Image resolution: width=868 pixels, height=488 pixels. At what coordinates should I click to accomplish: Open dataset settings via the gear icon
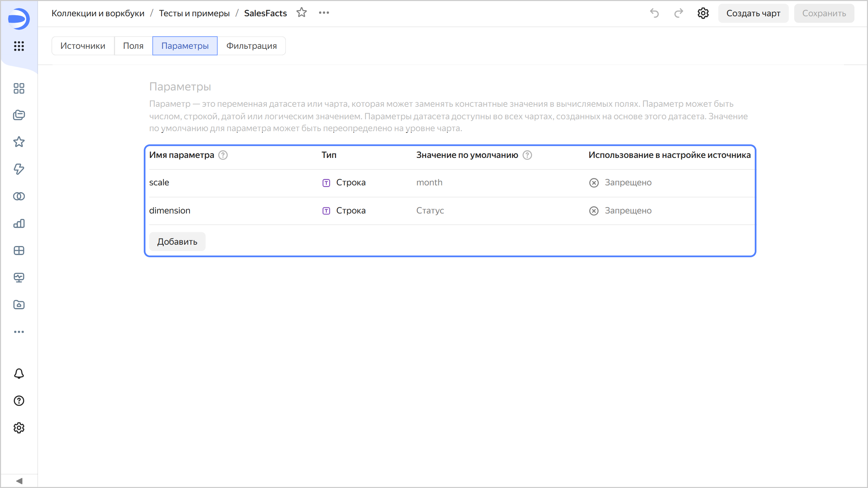[703, 13]
